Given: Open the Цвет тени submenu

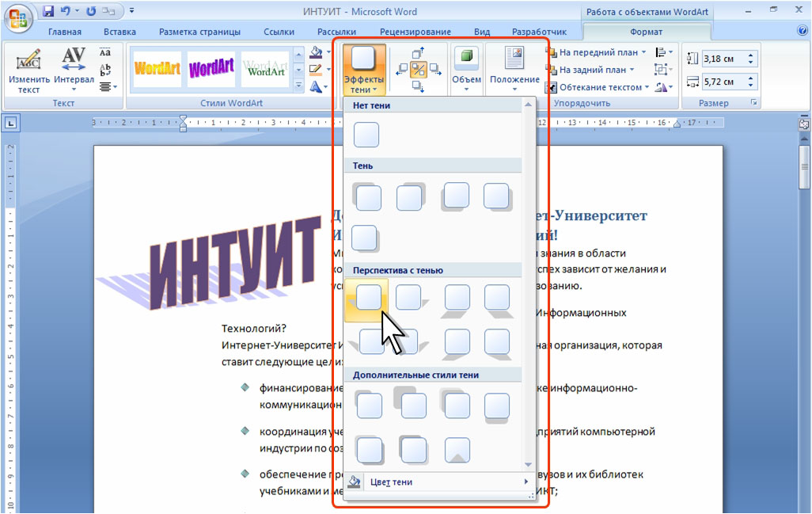Looking at the screenshot, I should point(439,482).
